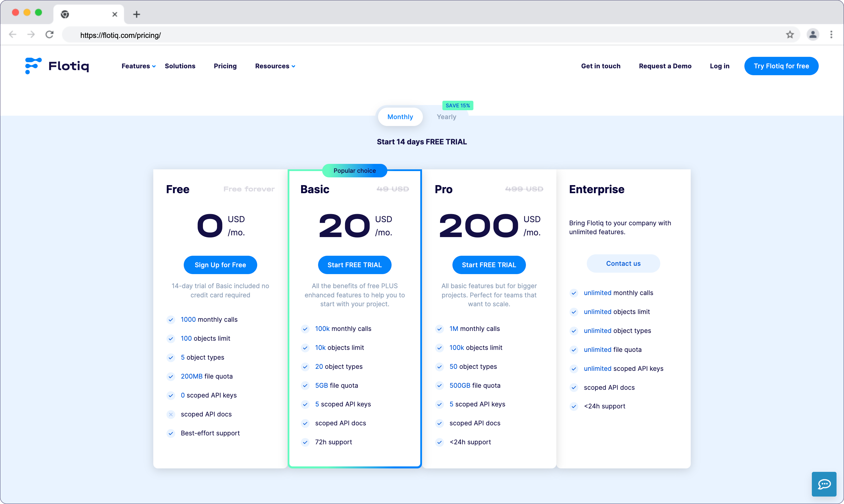Open the live chat widget icon
The width and height of the screenshot is (844, 504).
(x=824, y=484)
